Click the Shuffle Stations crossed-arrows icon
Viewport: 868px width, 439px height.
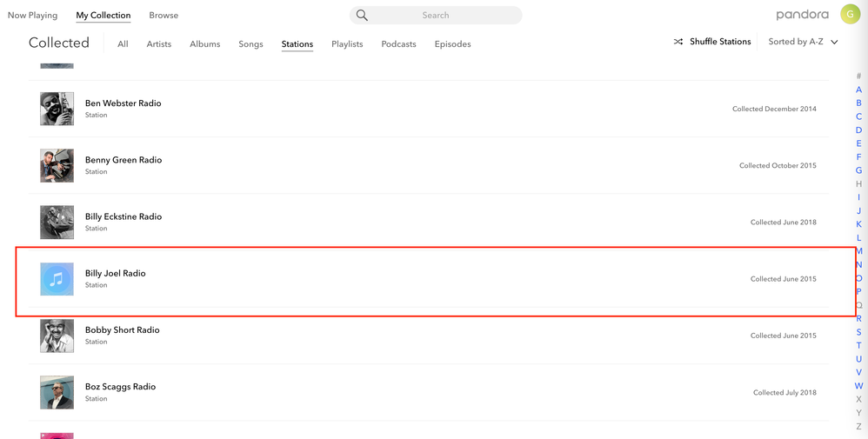coord(678,42)
